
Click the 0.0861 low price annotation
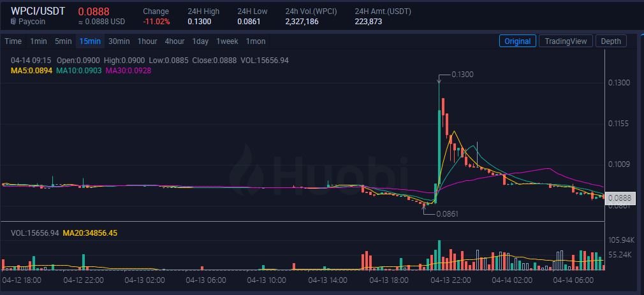tap(447, 213)
